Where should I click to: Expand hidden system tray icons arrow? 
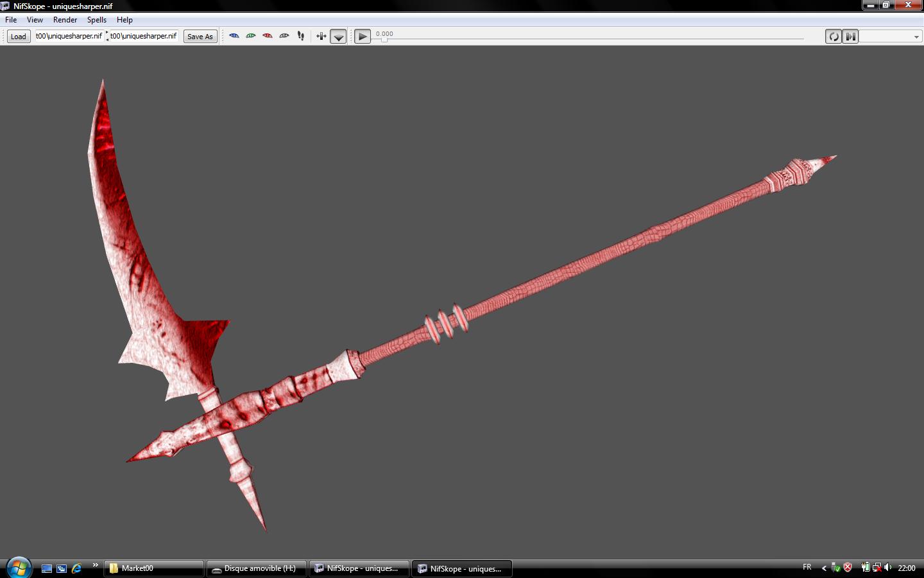click(824, 568)
